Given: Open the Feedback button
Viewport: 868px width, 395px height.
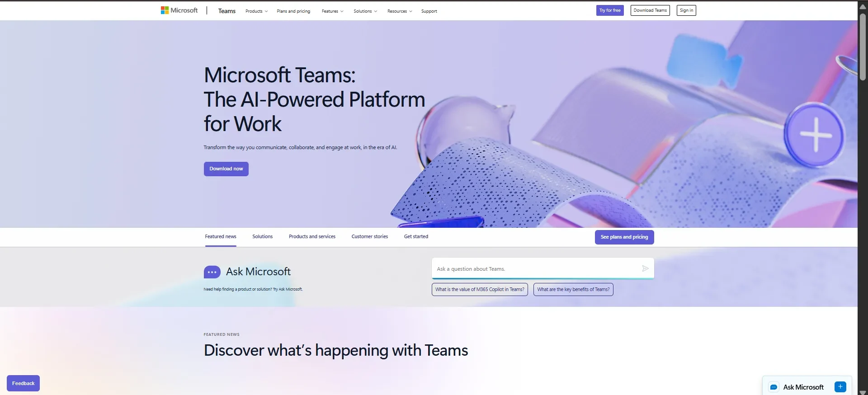Looking at the screenshot, I should pyautogui.click(x=23, y=383).
